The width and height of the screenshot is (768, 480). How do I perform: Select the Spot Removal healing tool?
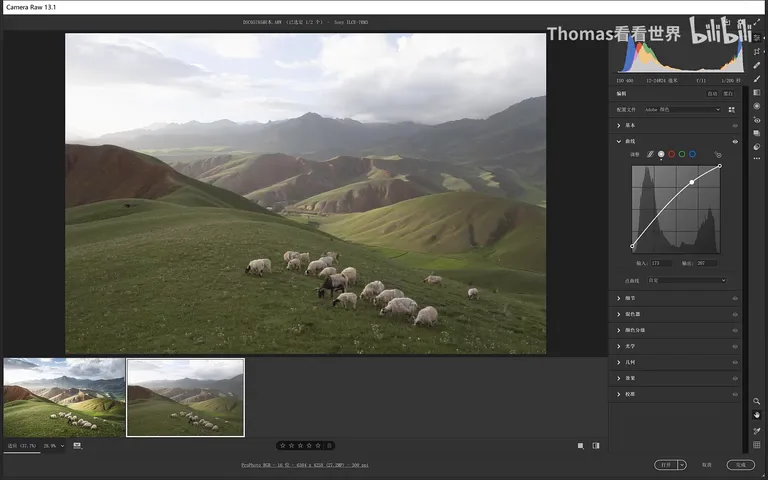(757, 65)
